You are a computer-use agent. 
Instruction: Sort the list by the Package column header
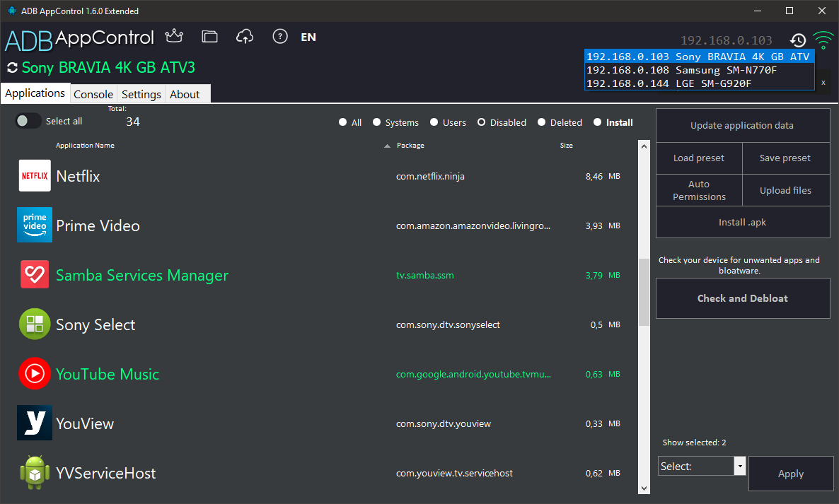coord(410,146)
